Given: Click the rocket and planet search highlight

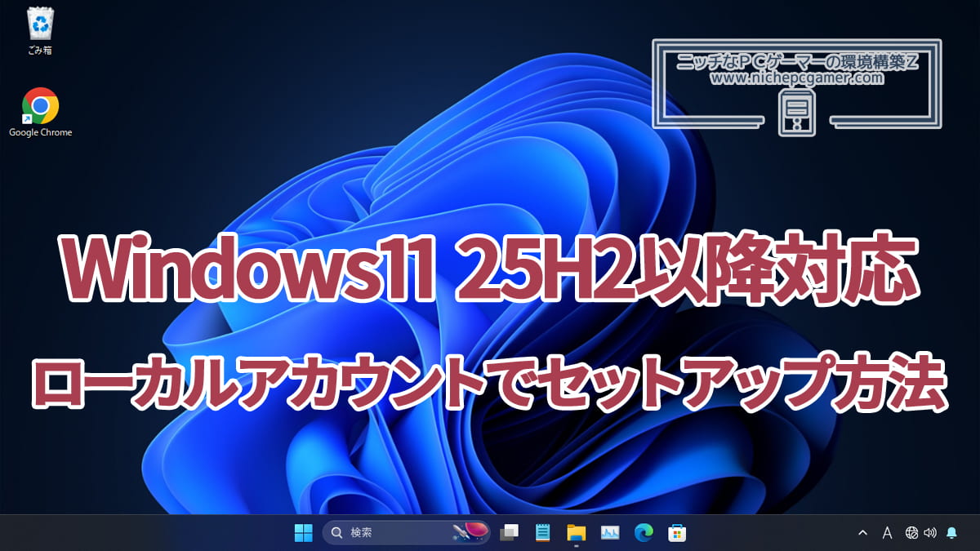Looking at the screenshot, I should pos(470,533).
